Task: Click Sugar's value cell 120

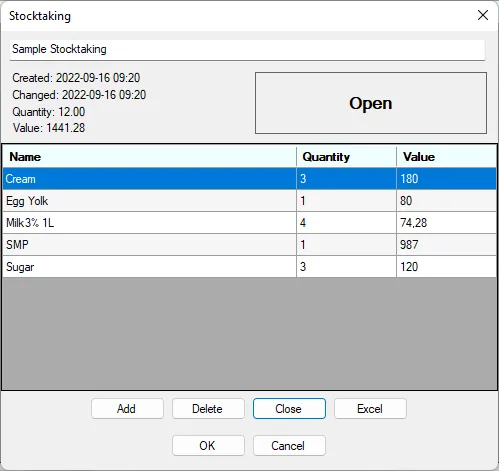Action: pos(446,267)
